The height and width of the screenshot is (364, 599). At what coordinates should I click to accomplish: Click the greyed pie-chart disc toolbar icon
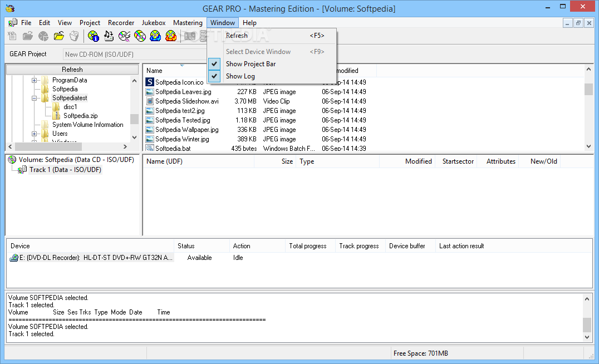43,36
